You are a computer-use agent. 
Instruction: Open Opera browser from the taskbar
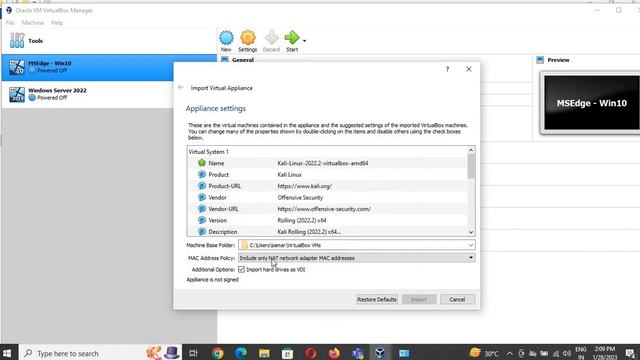311,353
